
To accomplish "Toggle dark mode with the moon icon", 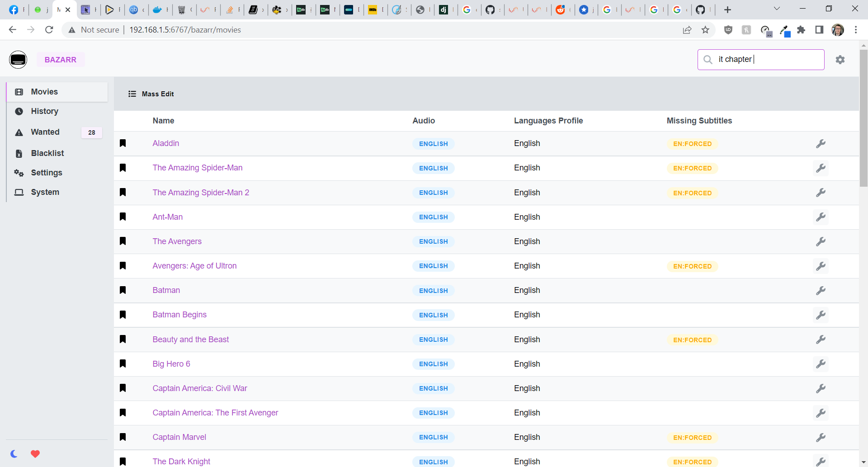I will 14,453.
